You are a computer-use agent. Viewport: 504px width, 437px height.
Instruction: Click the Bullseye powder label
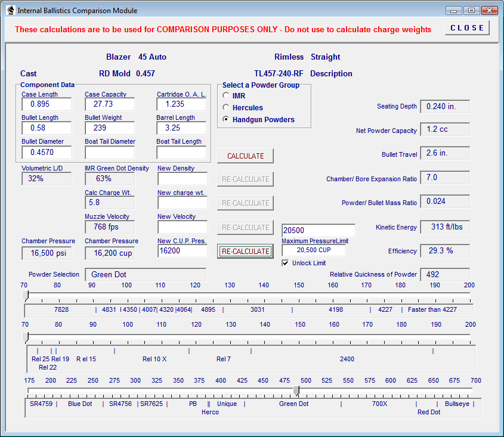[457, 404]
